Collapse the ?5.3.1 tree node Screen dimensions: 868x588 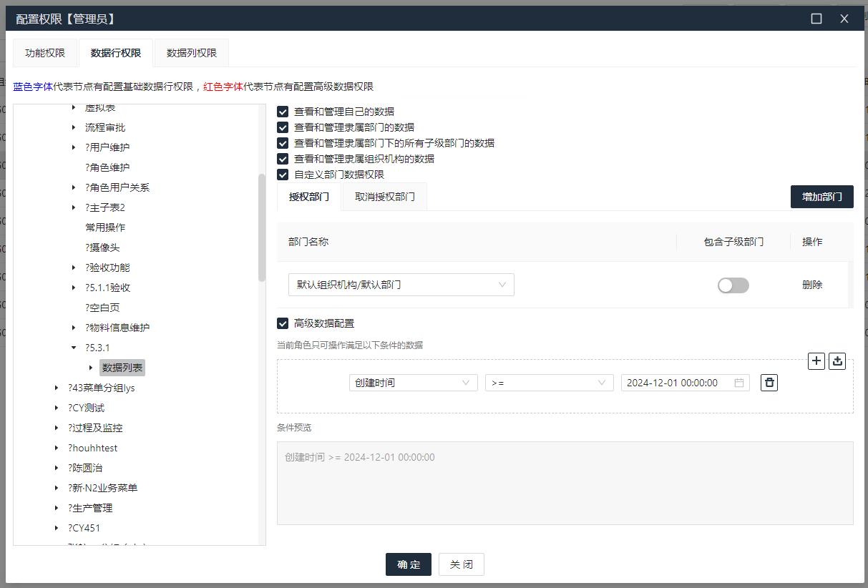tap(72, 347)
